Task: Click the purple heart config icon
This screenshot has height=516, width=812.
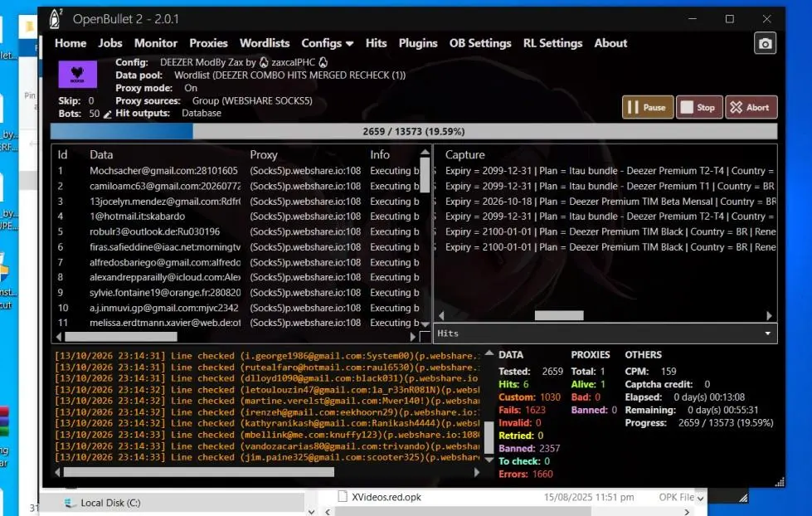Action: point(77,74)
